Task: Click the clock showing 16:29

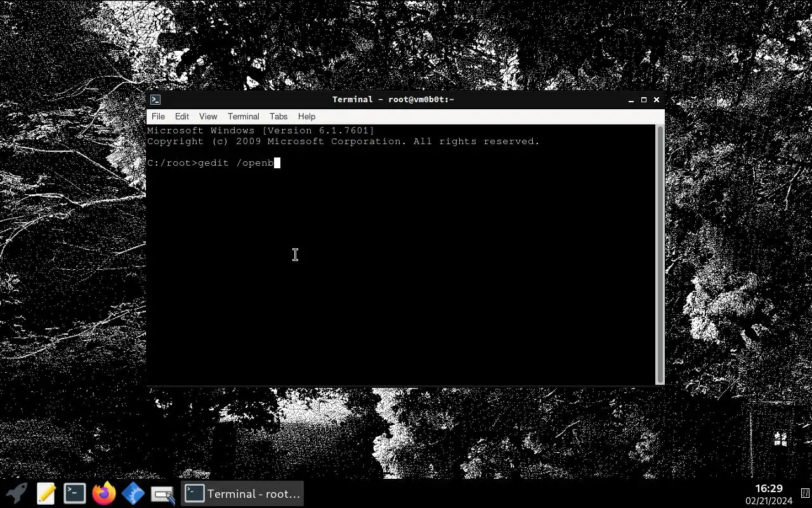Action: point(769,488)
